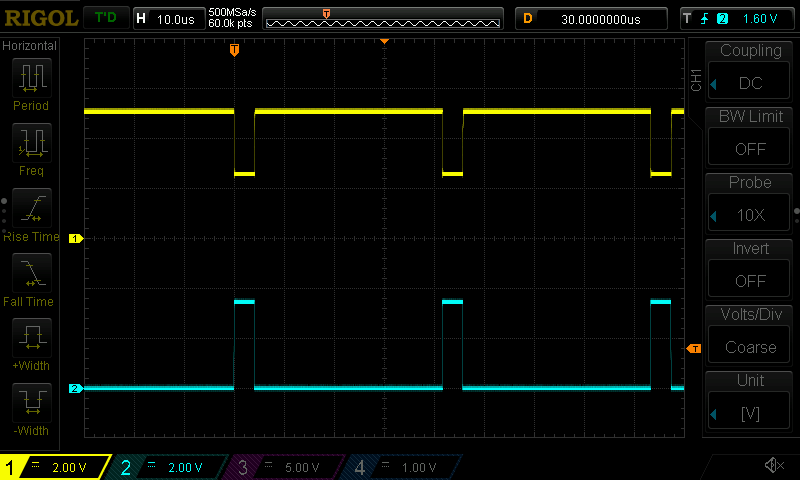Select the Period measurement icon
The height and width of the screenshot is (480, 800).
tap(32, 78)
